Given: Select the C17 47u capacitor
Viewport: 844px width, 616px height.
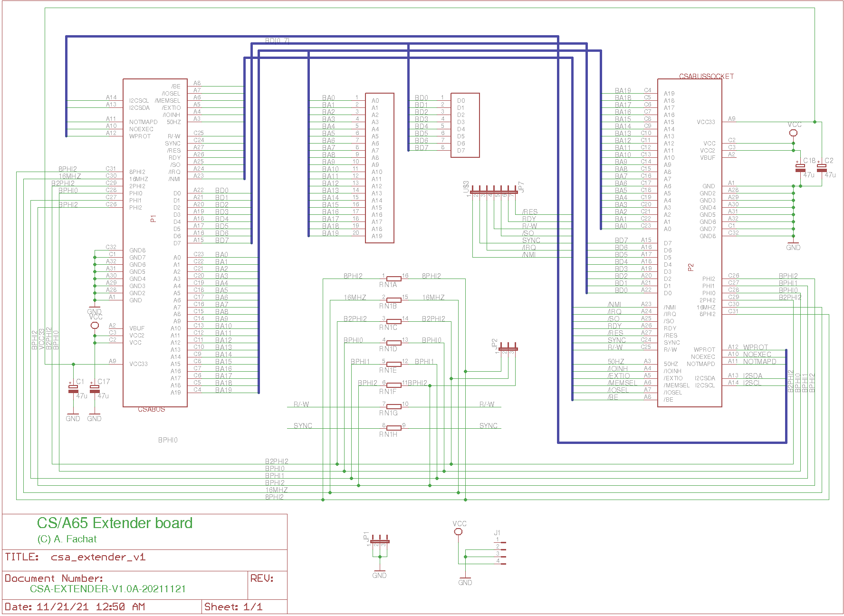Looking at the screenshot, I should (x=95, y=389).
